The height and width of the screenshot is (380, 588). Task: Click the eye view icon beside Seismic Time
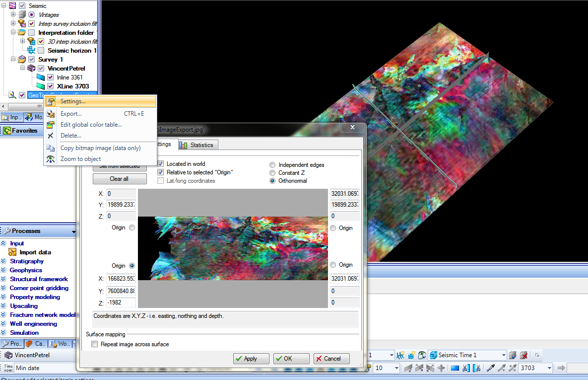pyautogui.click(x=422, y=355)
